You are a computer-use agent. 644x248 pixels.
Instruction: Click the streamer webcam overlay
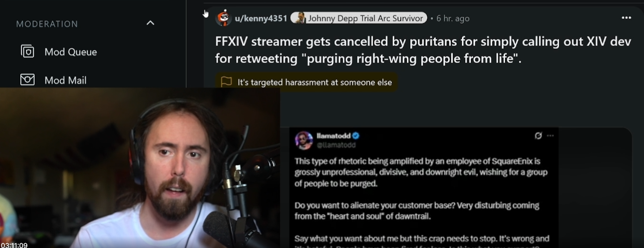(140, 168)
